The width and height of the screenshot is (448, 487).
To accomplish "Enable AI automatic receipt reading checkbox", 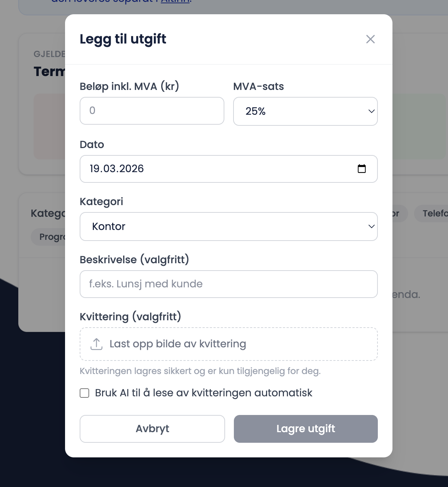I will 84,393.
